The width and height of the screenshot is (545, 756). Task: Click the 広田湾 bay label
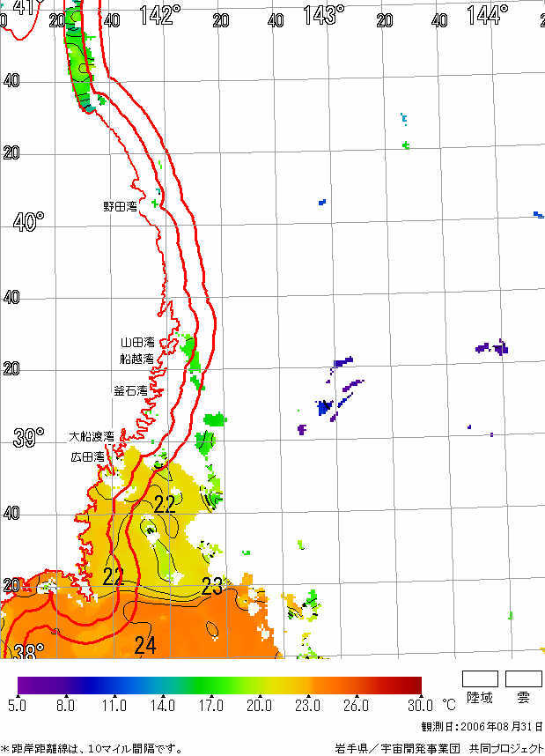(88, 457)
